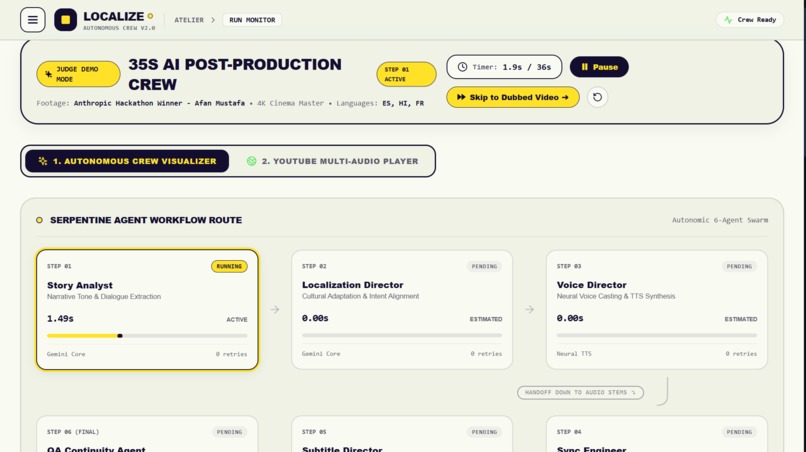Open the Sync Engineer step card
This screenshot has height=452, width=806.
click(657, 435)
